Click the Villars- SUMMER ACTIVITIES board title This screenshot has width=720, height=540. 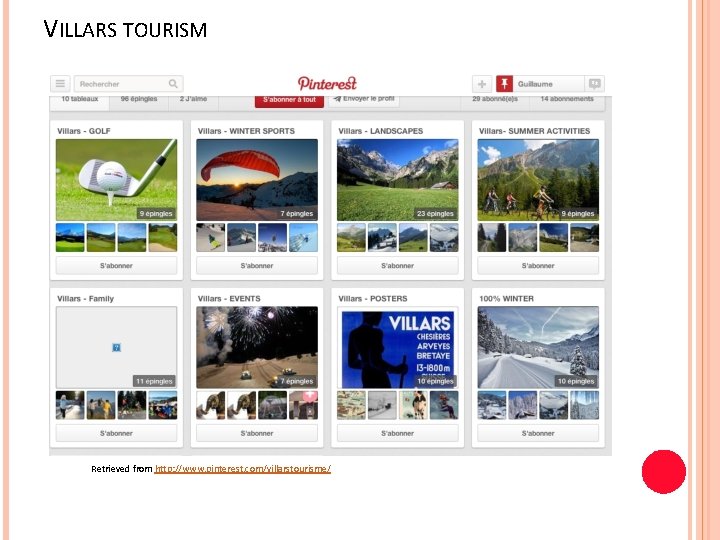[x=534, y=131]
